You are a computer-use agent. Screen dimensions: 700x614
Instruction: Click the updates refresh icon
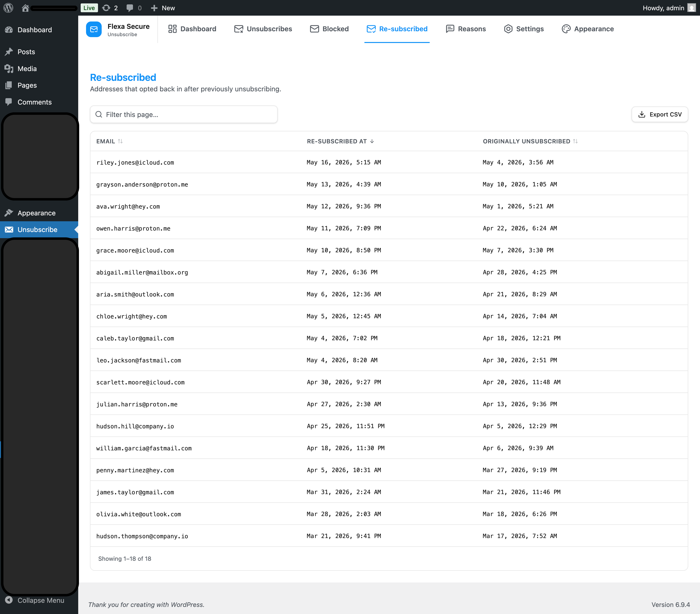(107, 8)
